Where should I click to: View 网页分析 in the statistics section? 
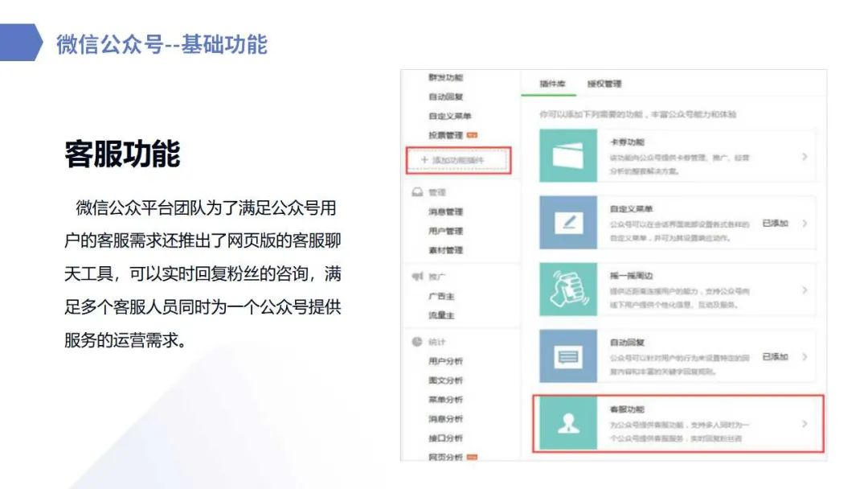445,457
